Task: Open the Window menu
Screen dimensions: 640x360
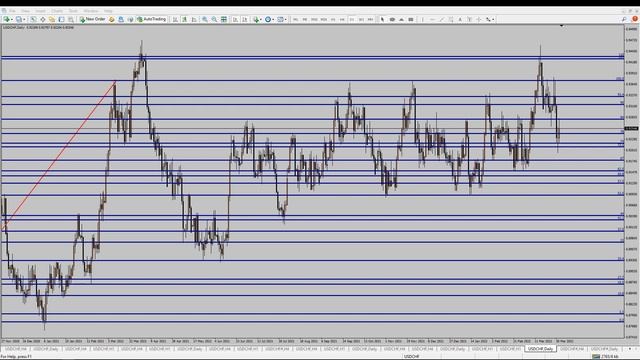Action: tap(91, 11)
